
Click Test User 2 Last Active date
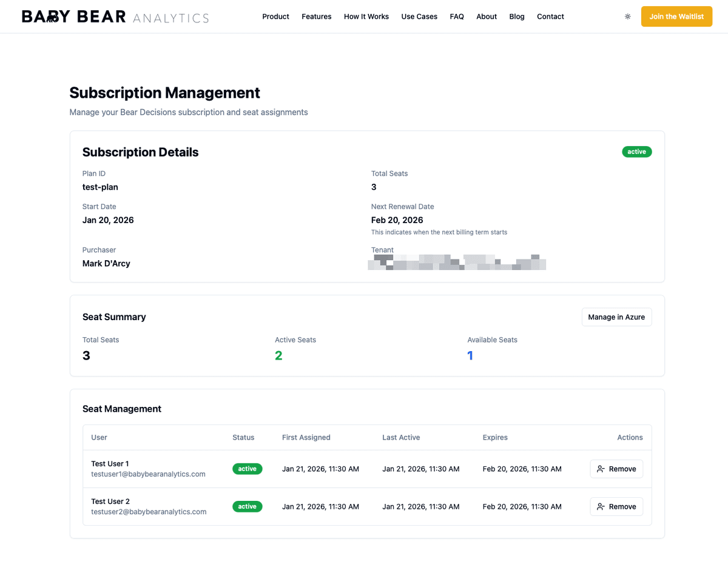click(x=420, y=506)
